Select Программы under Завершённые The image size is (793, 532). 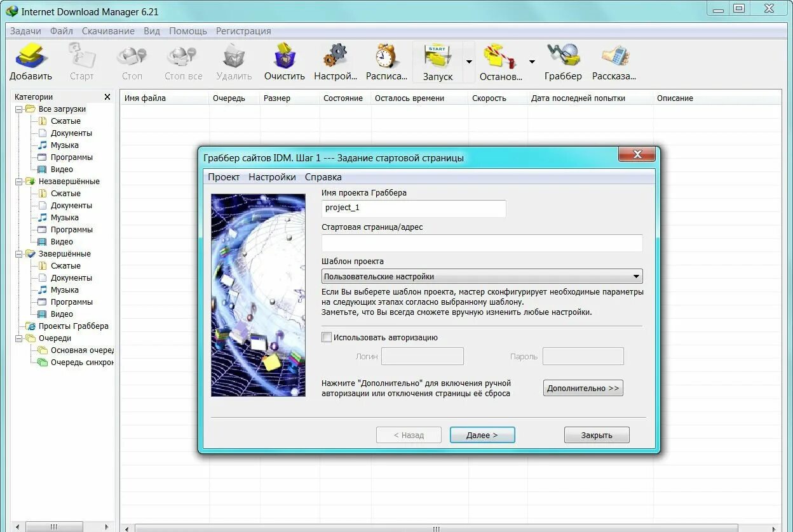coord(72,302)
